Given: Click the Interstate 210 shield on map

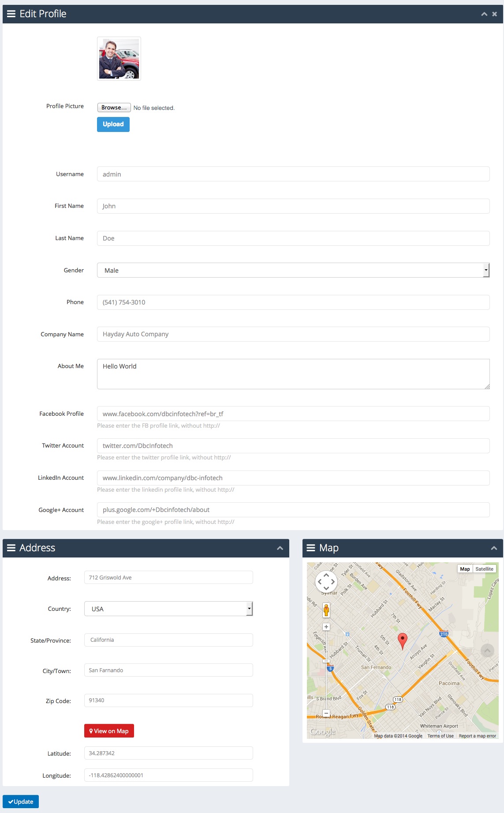Looking at the screenshot, I should click(x=444, y=634).
